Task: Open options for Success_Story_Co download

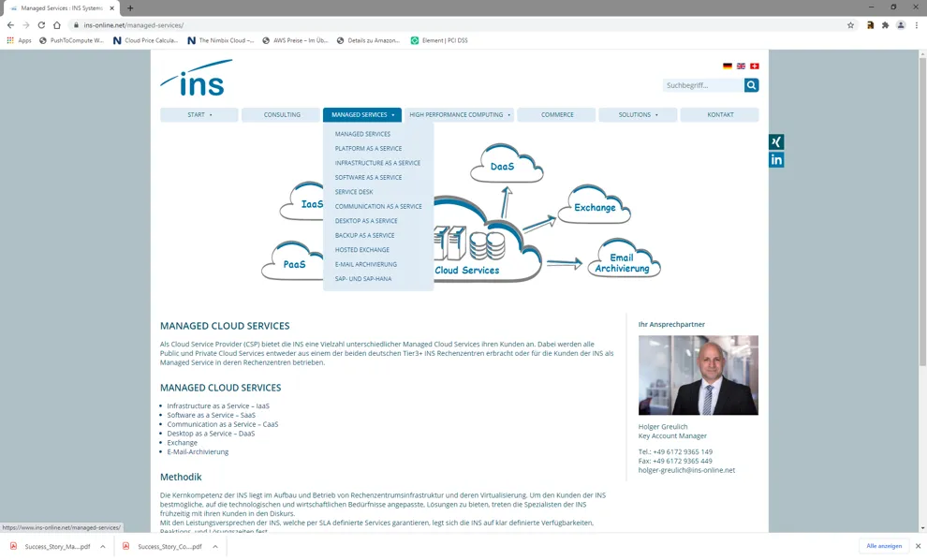Action: [215, 546]
